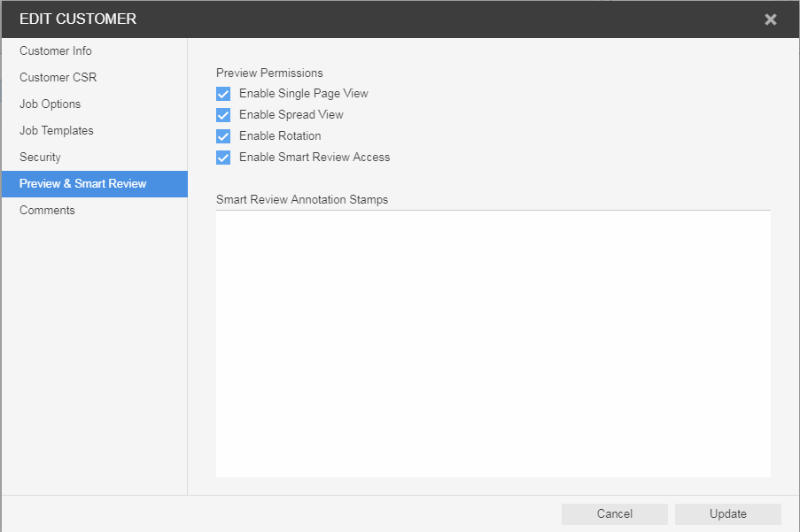Open the Customer Info section
Screen dimensions: 800x532
coord(56,51)
